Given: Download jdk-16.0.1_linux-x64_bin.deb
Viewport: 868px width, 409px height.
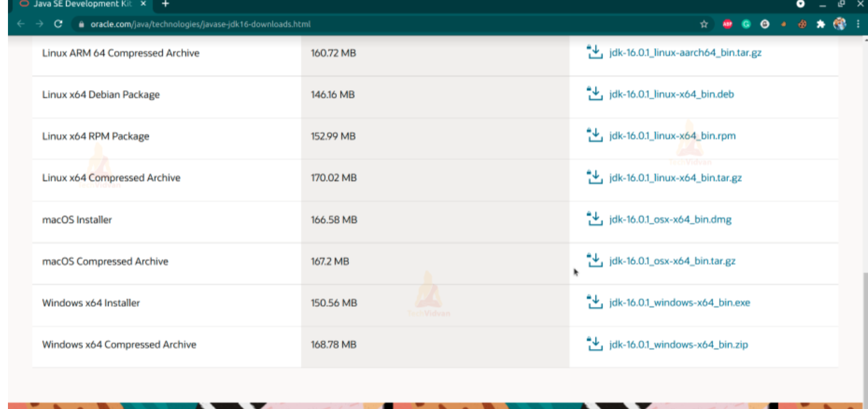Looking at the screenshot, I should coord(671,94).
